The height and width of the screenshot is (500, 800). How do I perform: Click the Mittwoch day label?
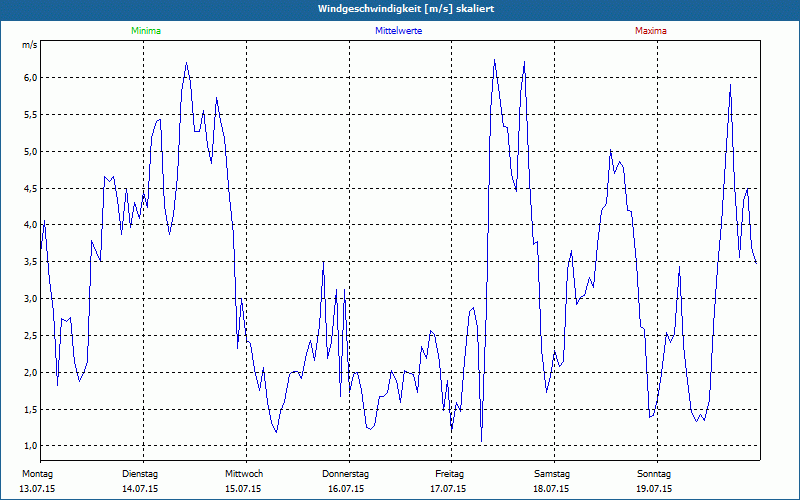tap(244, 474)
